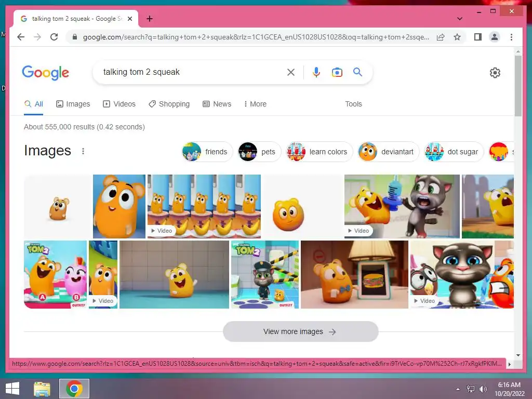Filter images by friends chip
The image size is (532, 399).
(207, 152)
